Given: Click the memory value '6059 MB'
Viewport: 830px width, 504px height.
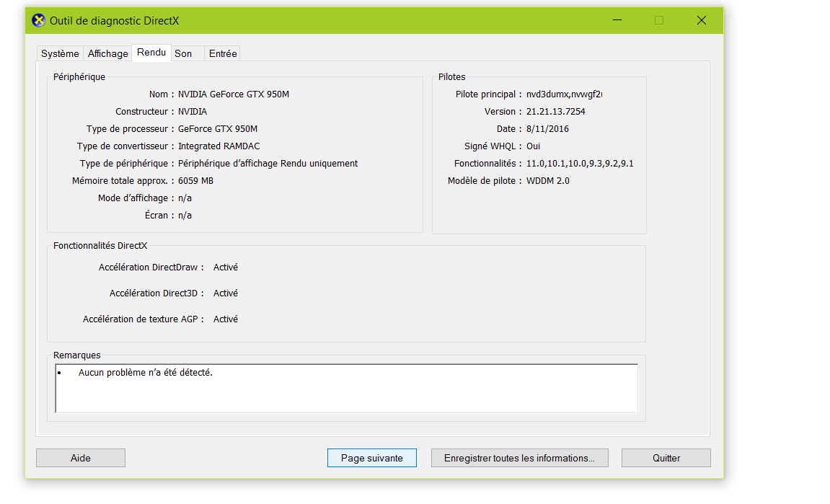Looking at the screenshot, I should 195,181.
